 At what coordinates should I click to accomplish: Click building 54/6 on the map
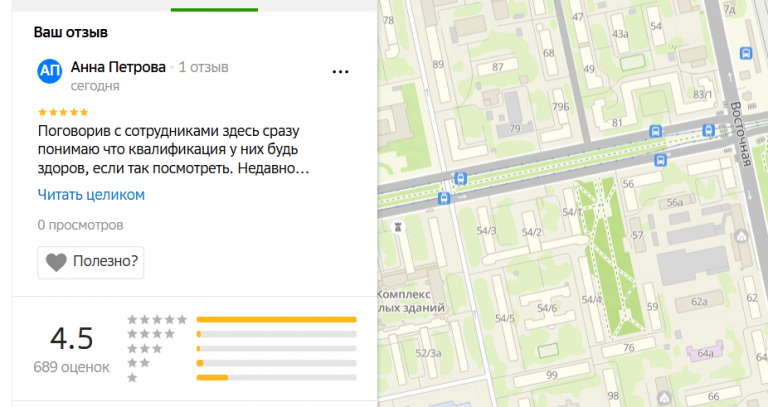tap(547, 308)
